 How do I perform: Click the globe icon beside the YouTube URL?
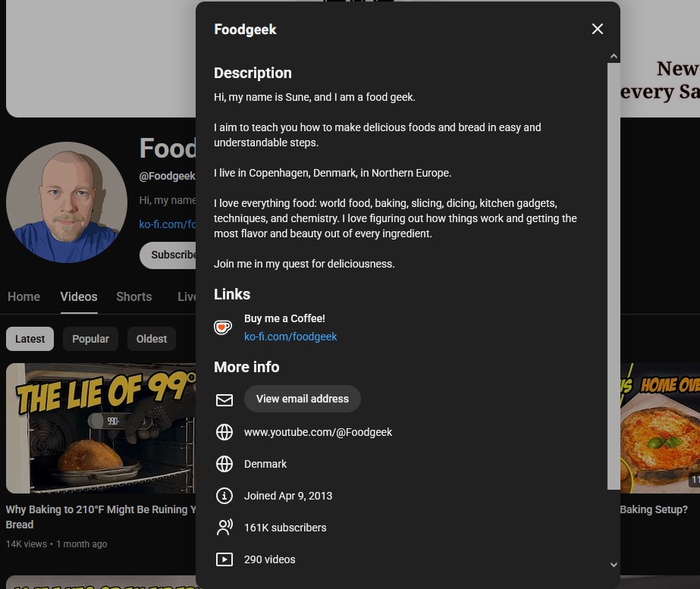coord(224,432)
